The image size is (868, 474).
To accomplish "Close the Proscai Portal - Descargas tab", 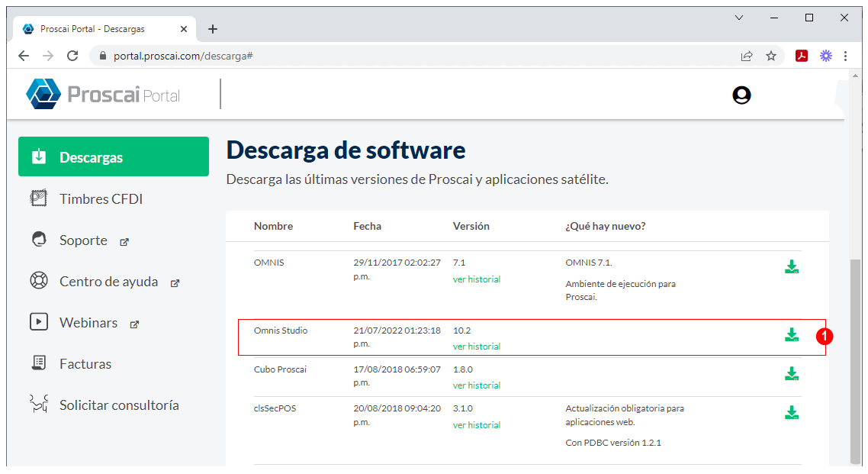I will click(184, 29).
